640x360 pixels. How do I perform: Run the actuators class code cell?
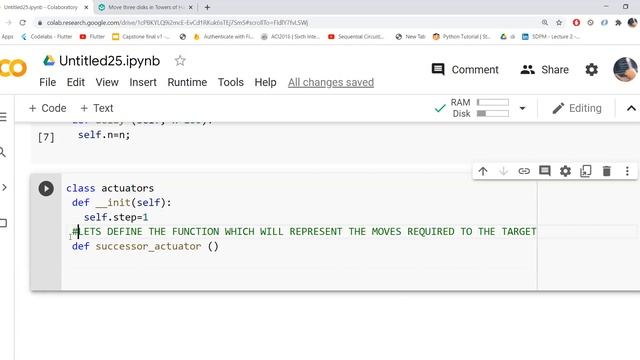click(46, 189)
